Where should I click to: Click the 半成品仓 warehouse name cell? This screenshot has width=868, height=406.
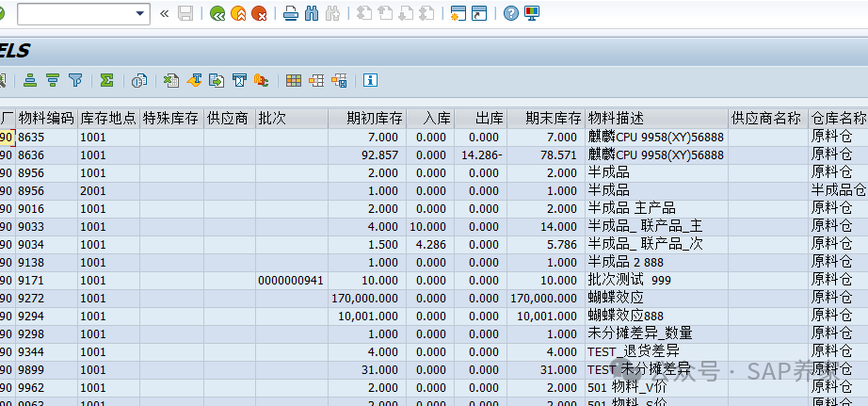coord(838,191)
